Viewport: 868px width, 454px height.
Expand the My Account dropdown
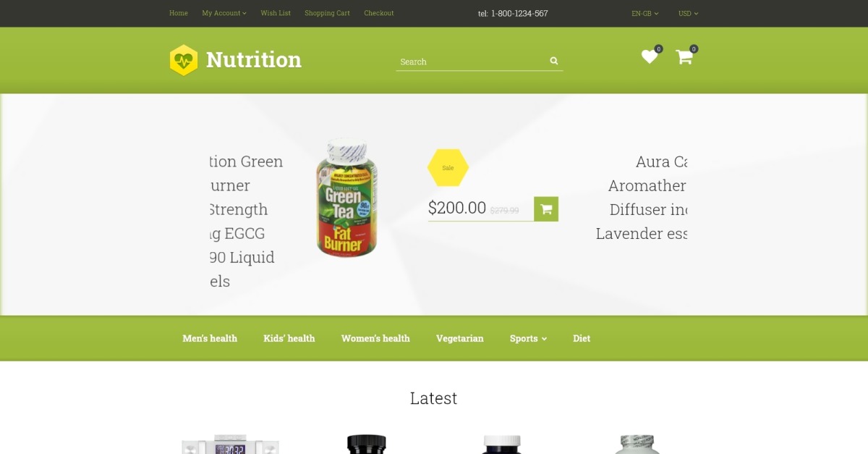point(224,13)
